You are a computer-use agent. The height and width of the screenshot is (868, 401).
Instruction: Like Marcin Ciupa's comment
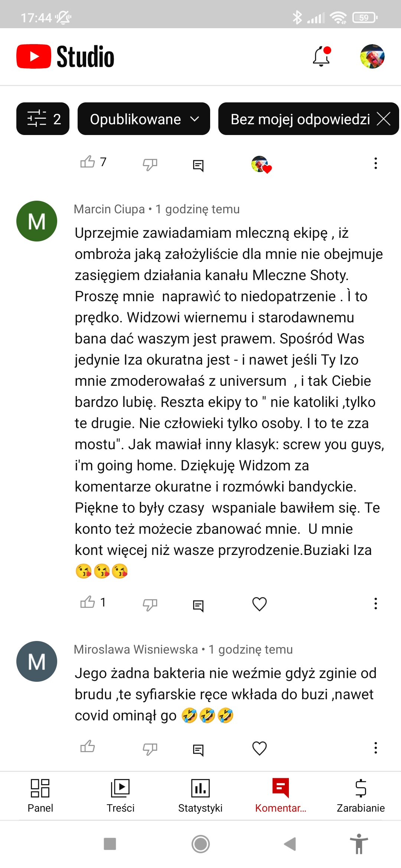[88, 602]
